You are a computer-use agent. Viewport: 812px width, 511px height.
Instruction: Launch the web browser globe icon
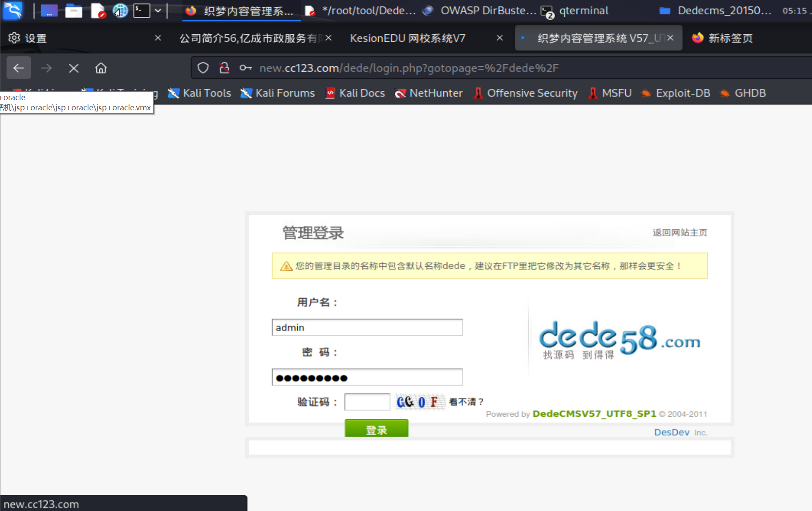click(x=120, y=11)
